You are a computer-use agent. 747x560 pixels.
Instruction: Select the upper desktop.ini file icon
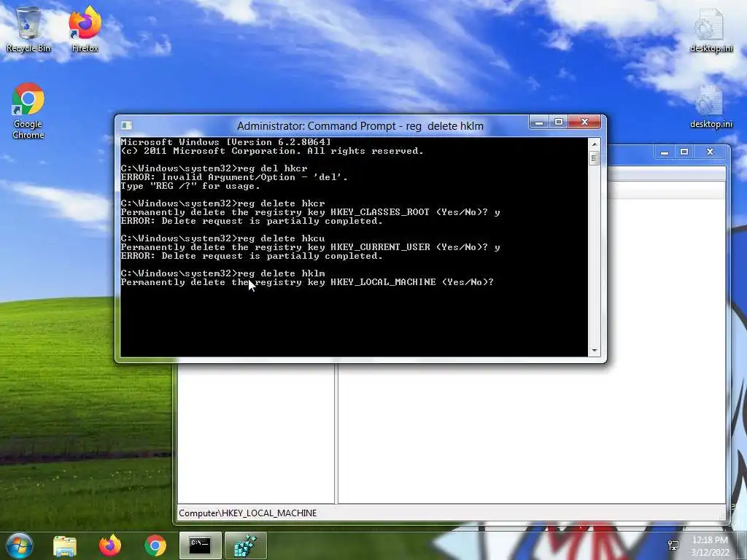[x=711, y=29]
